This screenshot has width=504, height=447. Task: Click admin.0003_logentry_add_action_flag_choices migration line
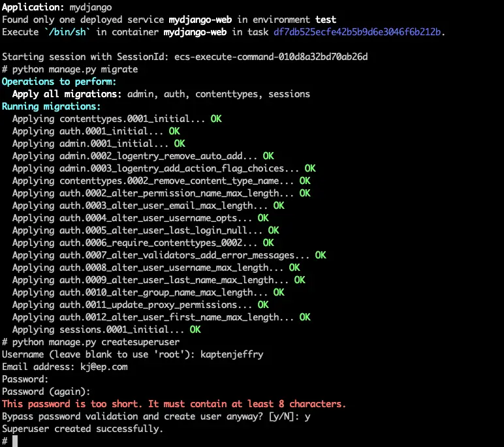click(x=164, y=168)
